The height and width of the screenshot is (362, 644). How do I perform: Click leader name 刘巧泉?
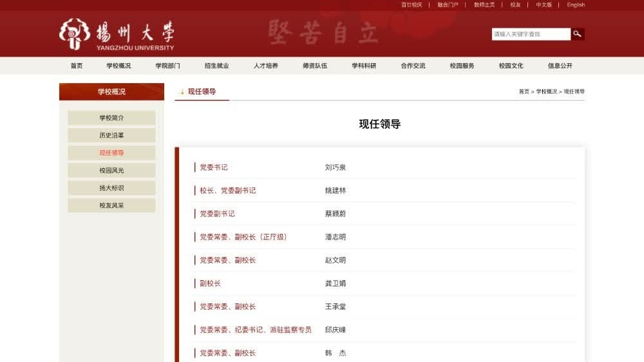pyautogui.click(x=335, y=167)
